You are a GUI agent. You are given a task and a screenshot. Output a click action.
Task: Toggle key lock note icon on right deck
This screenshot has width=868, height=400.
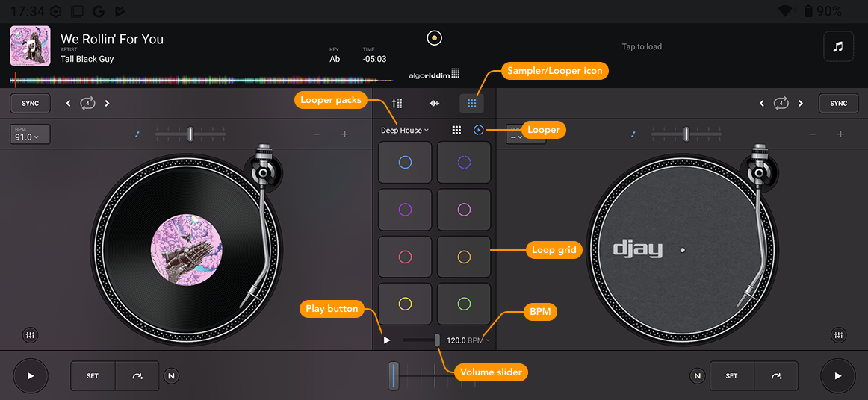[x=634, y=134]
